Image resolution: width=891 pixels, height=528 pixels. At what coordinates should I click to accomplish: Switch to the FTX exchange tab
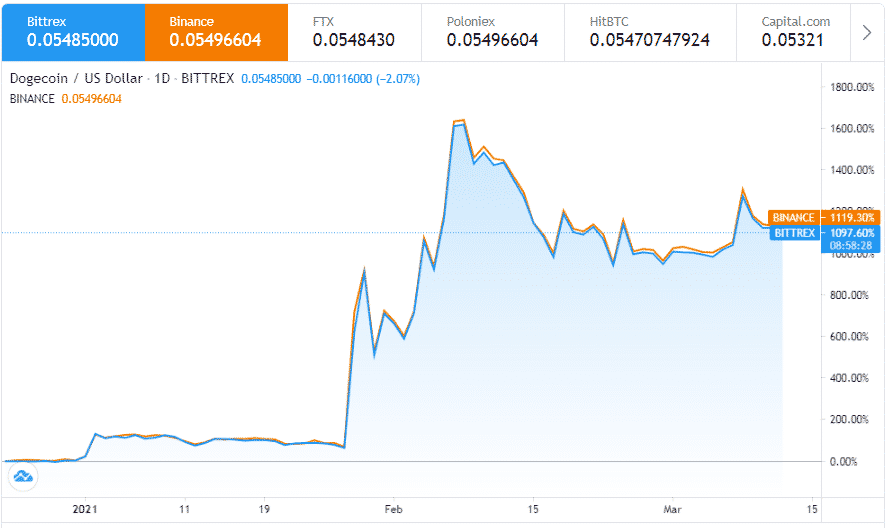coord(355,32)
